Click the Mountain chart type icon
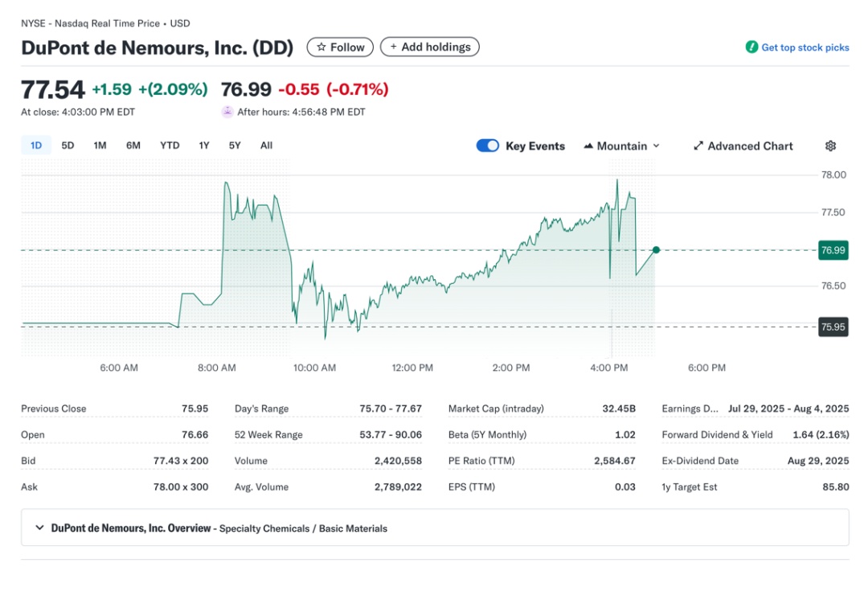Viewport: 868px width, 592px height. click(588, 146)
